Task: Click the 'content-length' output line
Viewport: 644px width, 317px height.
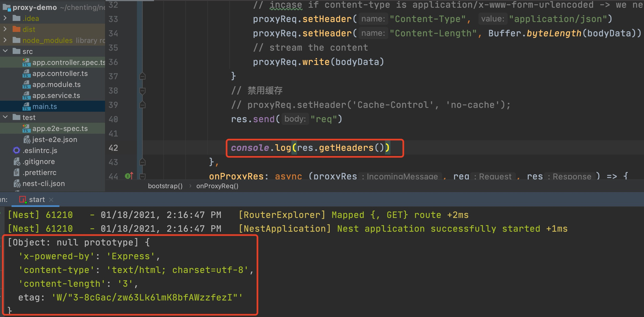Action: 78,284
